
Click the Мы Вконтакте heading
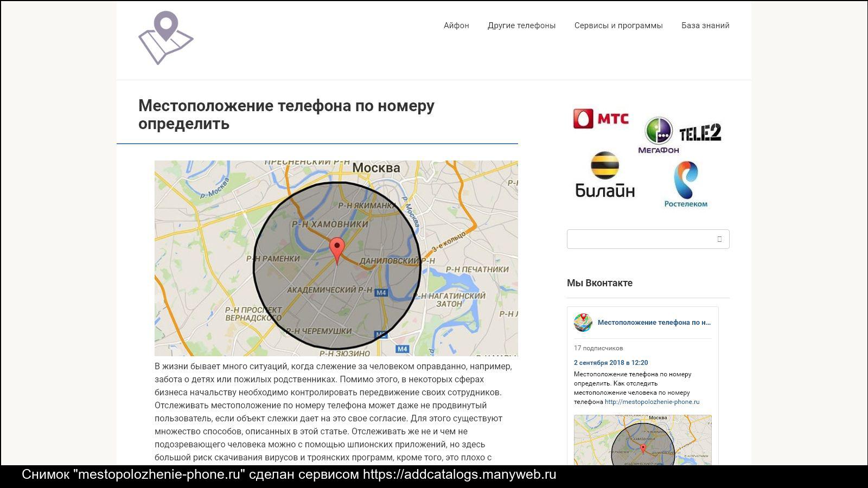coord(599,283)
